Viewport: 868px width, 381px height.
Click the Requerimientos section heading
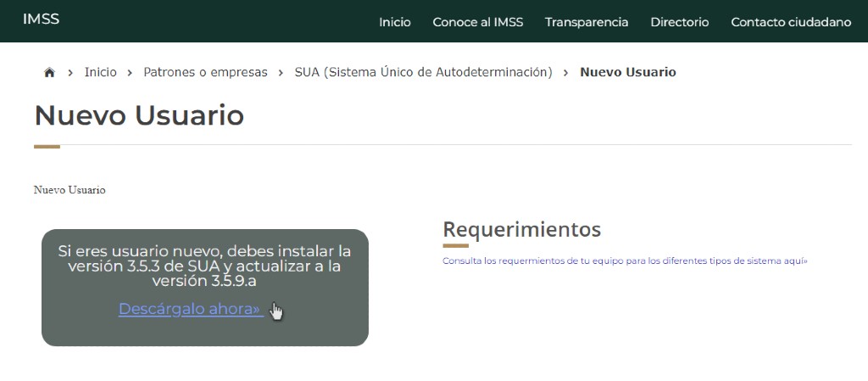[521, 229]
